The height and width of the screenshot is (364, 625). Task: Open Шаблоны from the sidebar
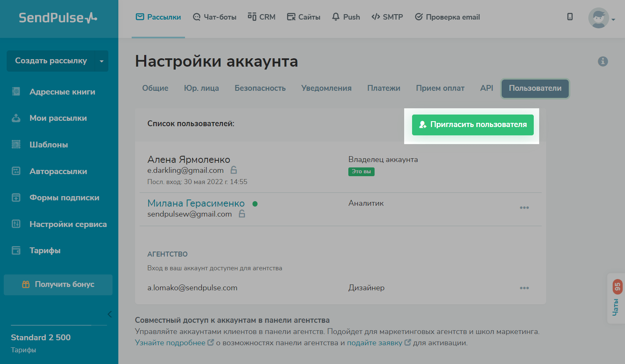coord(48,145)
